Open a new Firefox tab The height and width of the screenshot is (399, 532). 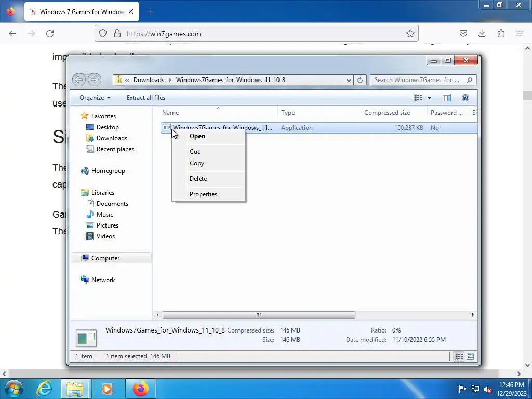tap(151, 12)
